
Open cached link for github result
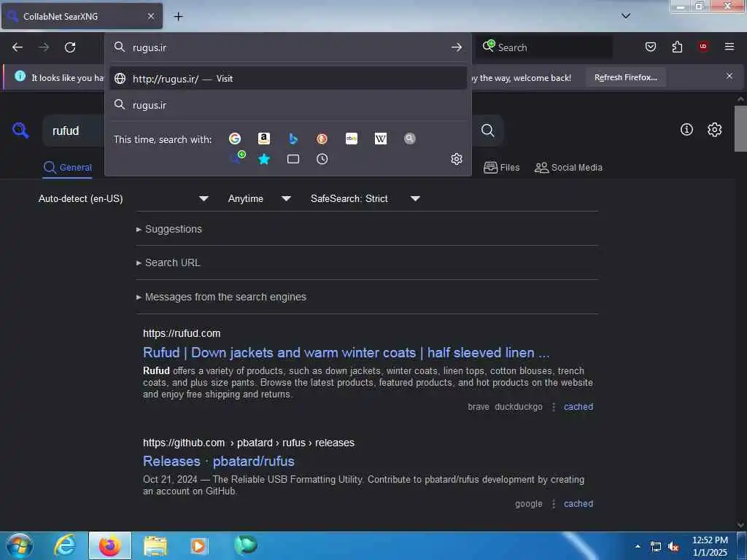point(578,504)
